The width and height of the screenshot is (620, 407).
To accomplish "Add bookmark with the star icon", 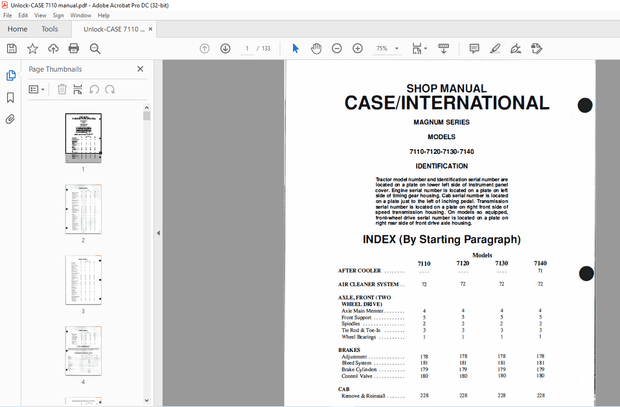I will point(32,49).
